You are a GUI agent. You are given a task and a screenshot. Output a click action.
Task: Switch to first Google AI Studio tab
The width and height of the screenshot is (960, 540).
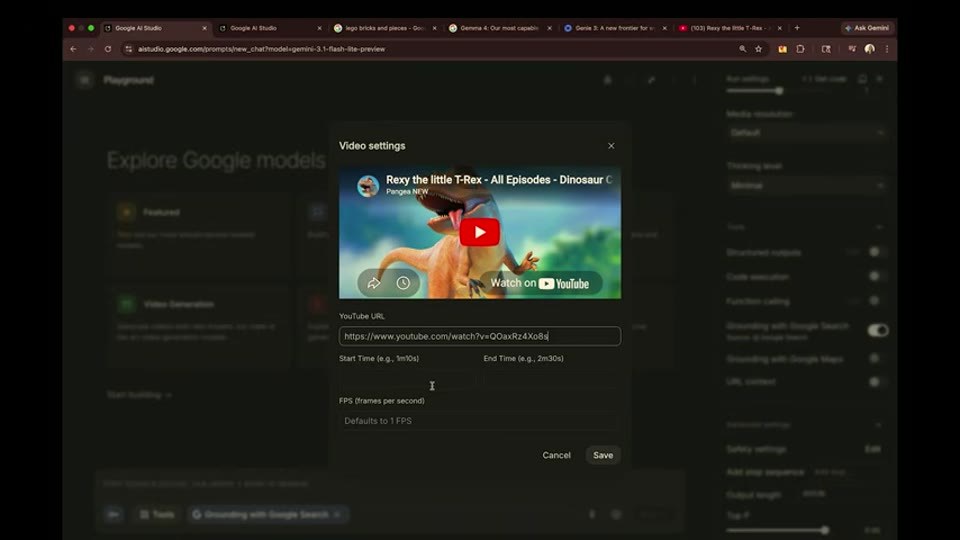pos(153,28)
